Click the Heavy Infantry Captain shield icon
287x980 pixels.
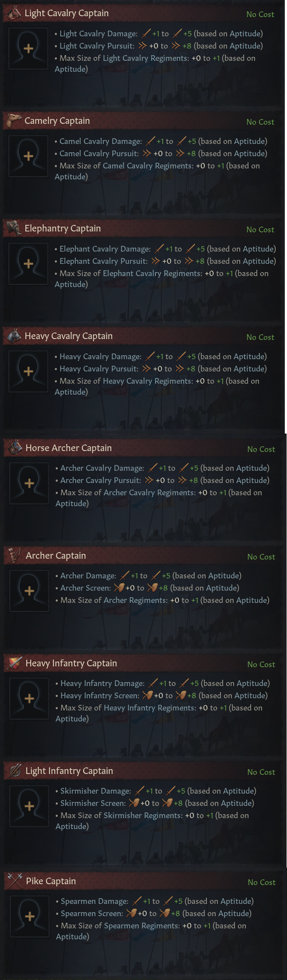(15, 663)
